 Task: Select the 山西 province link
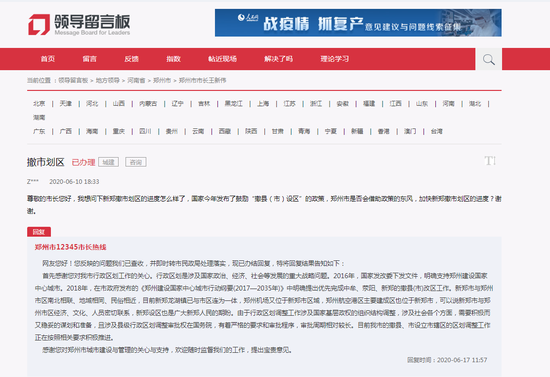point(119,103)
